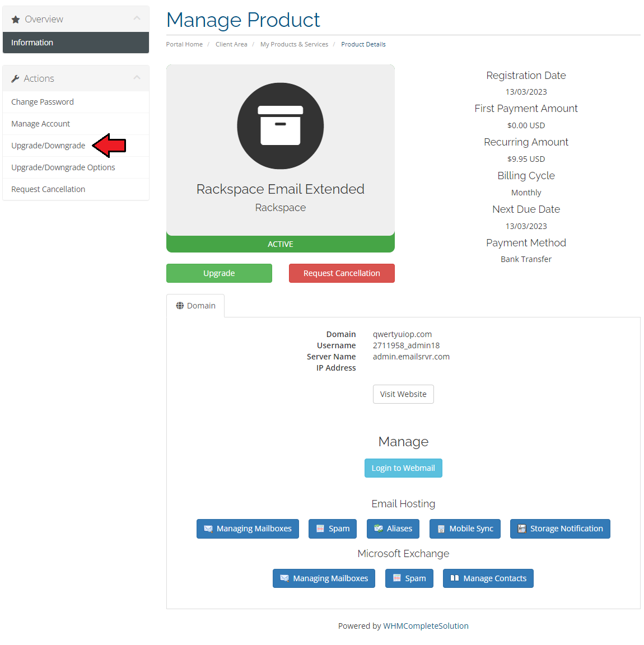
Task: Open Mobile Sync settings
Action: pyautogui.click(x=465, y=529)
